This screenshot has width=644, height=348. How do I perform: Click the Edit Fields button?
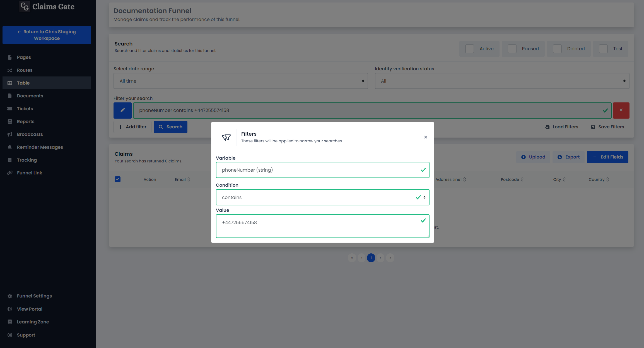click(x=607, y=157)
